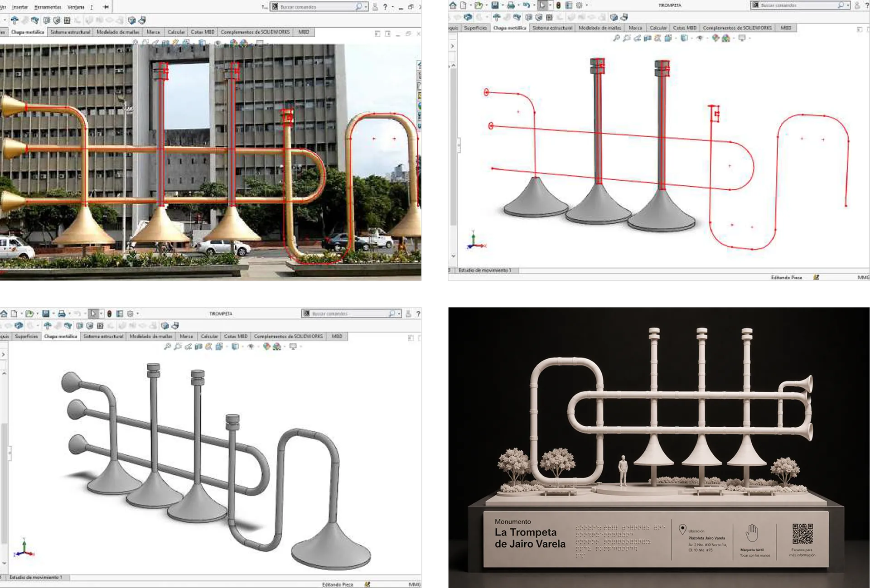Toggle the pin icon beside the Ventana menu
The width and height of the screenshot is (870, 588).
pyautogui.click(x=106, y=7)
